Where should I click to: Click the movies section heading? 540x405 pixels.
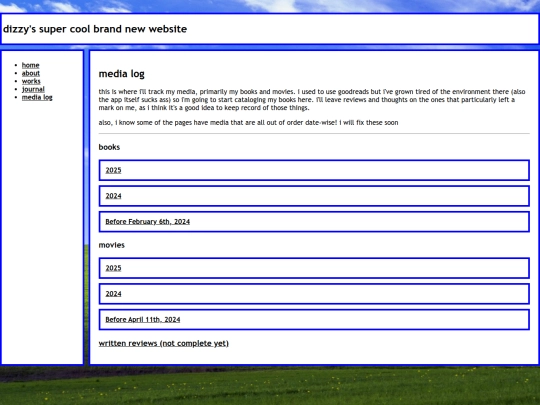tap(112, 245)
